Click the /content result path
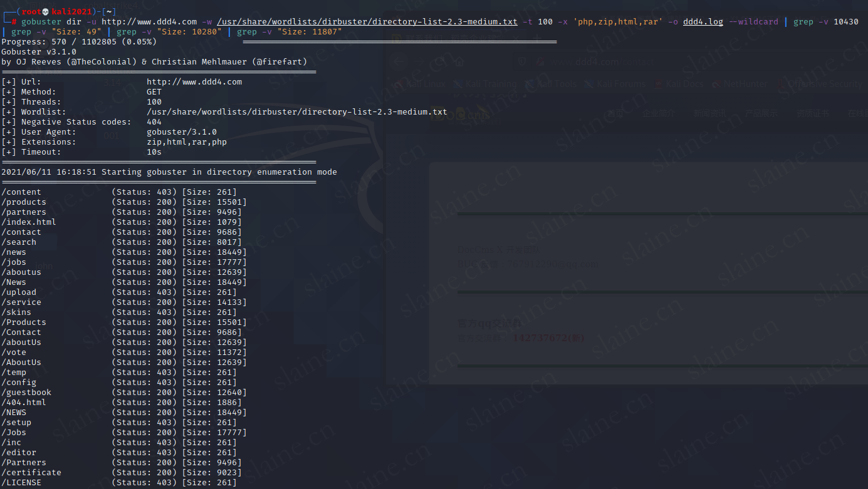This screenshot has height=489, width=868. (x=21, y=192)
